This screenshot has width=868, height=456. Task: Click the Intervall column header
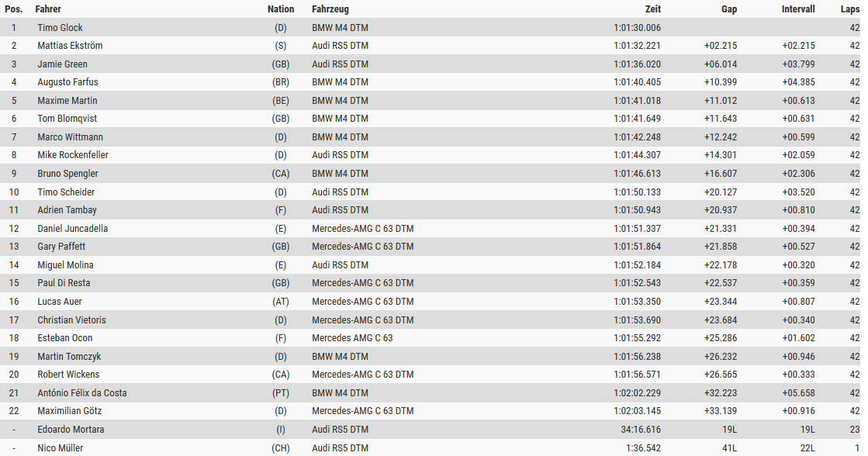point(798,9)
